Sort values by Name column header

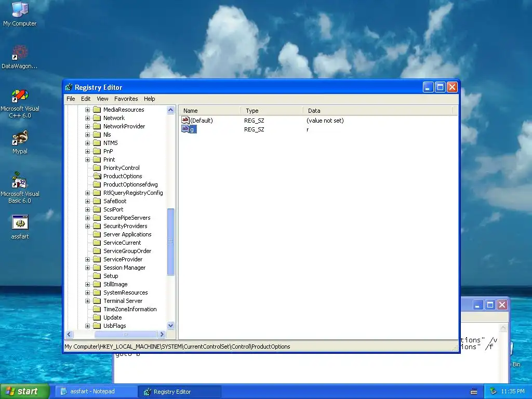[210, 111]
